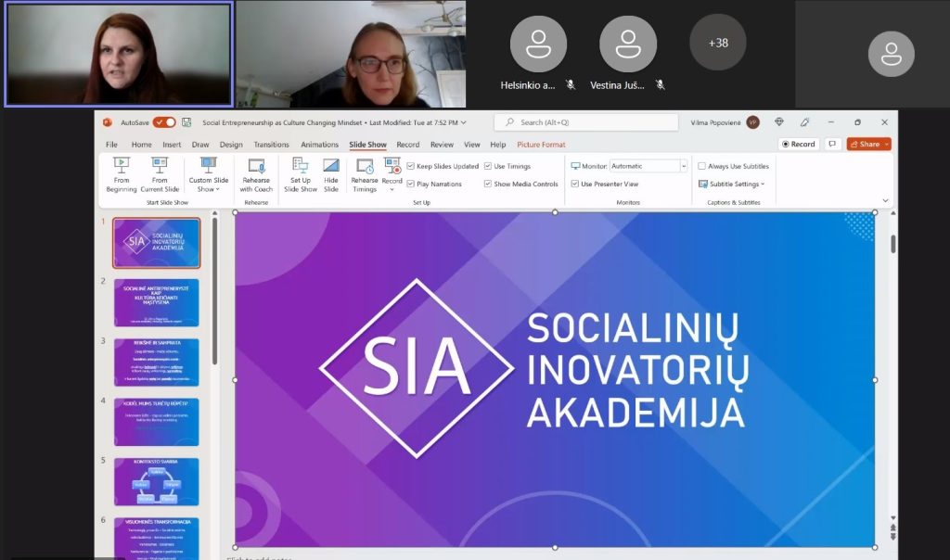Toggle Use Timings checkbox
This screenshot has height=560, width=950.
click(488, 166)
